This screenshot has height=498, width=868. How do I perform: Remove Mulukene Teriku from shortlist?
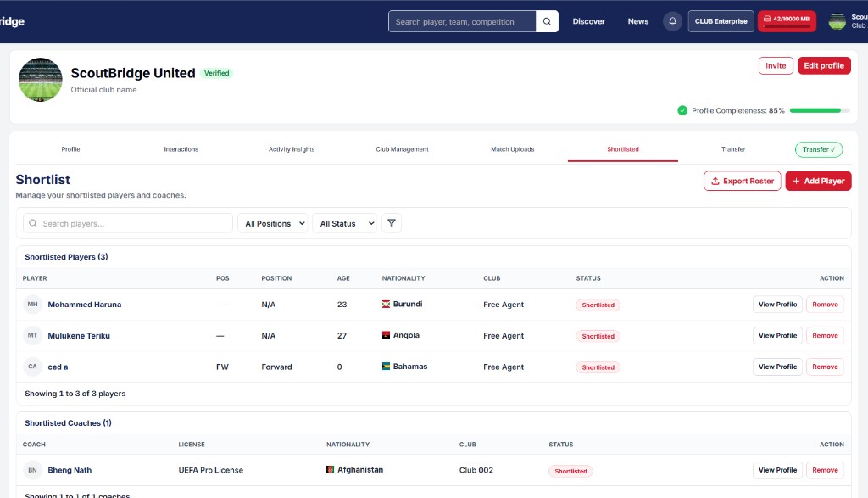(x=825, y=335)
